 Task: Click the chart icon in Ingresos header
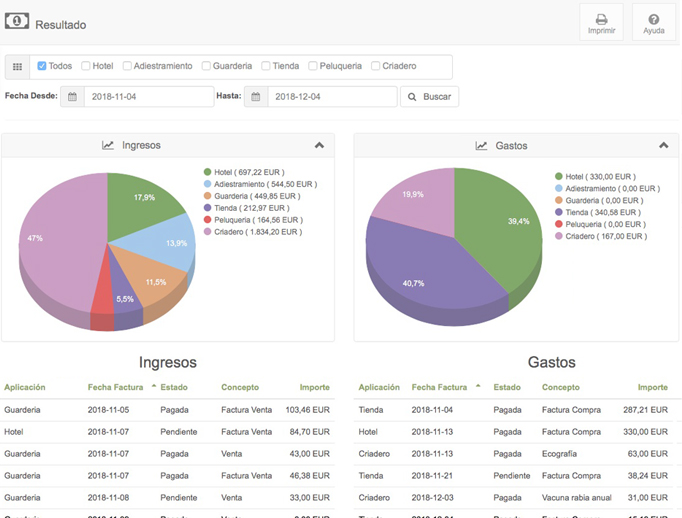click(108, 145)
